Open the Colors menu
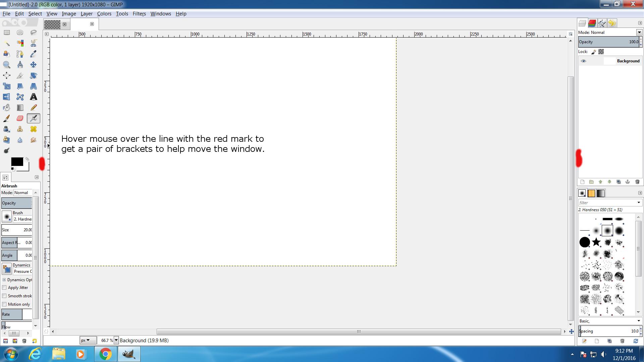Viewport: 644px width, 362px height. pos(104,14)
